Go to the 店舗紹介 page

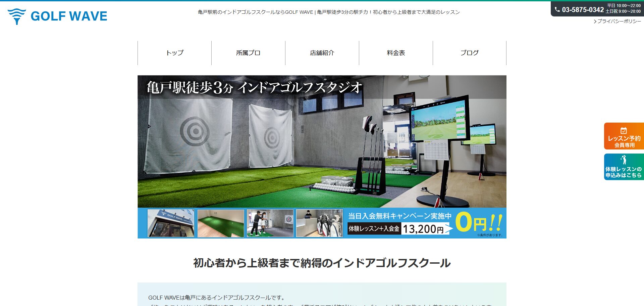click(x=322, y=53)
